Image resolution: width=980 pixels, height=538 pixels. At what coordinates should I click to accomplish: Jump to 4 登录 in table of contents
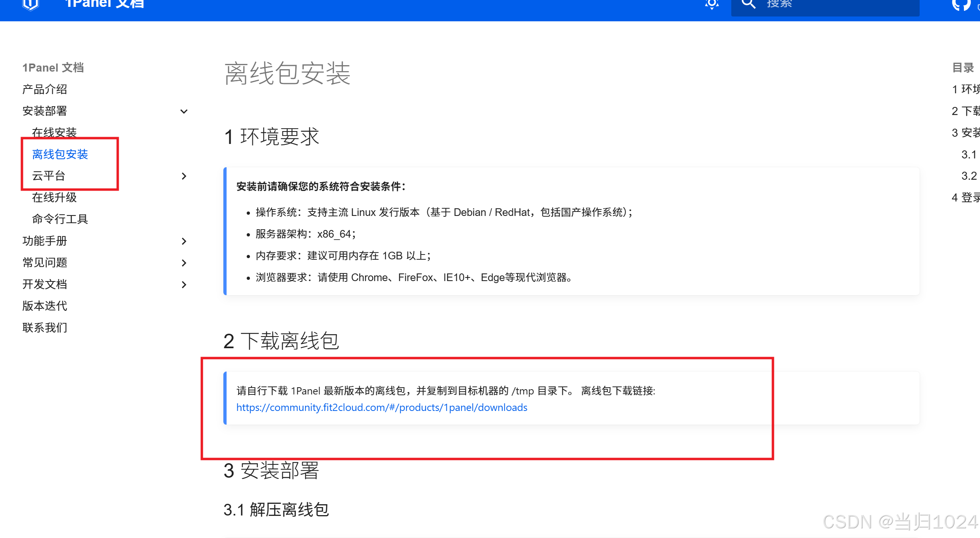[966, 197]
